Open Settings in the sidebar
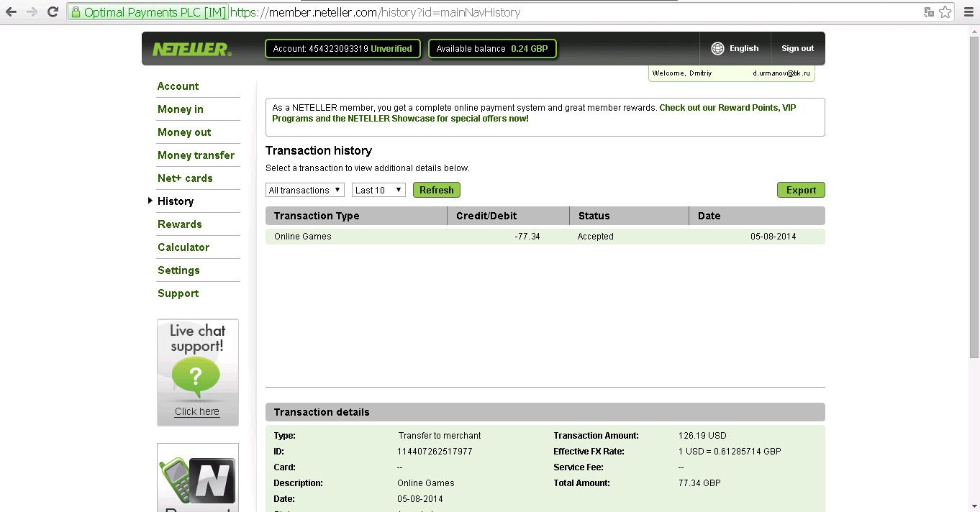Image resolution: width=980 pixels, height=512 pixels. pos(178,270)
